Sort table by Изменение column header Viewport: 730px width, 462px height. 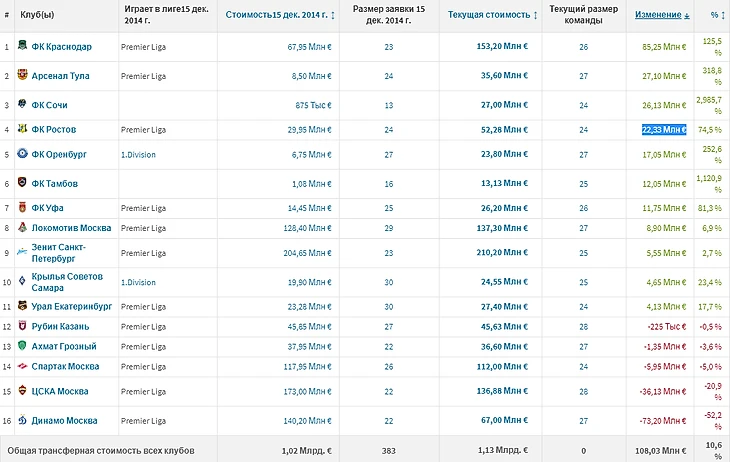662,15
